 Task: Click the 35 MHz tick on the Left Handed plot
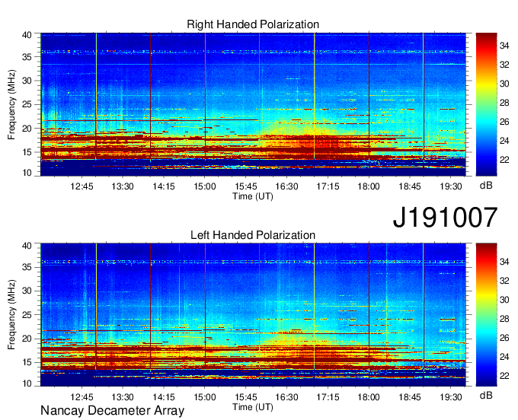27,267
